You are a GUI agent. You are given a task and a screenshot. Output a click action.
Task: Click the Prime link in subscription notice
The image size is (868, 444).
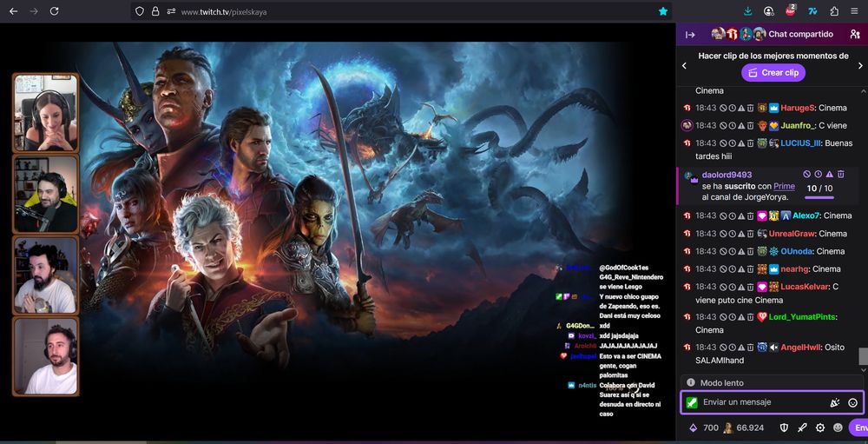point(784,186)
